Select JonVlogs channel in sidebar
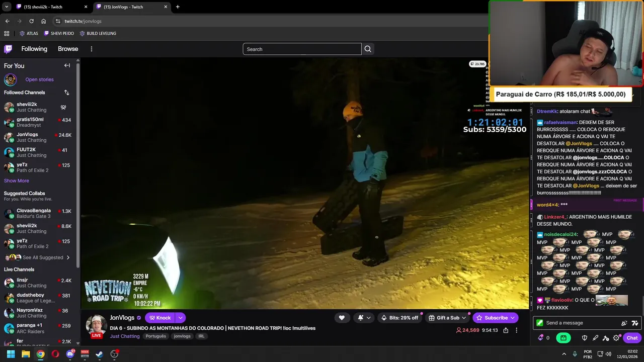Screen dimensions: 644x362 [38, 137]
